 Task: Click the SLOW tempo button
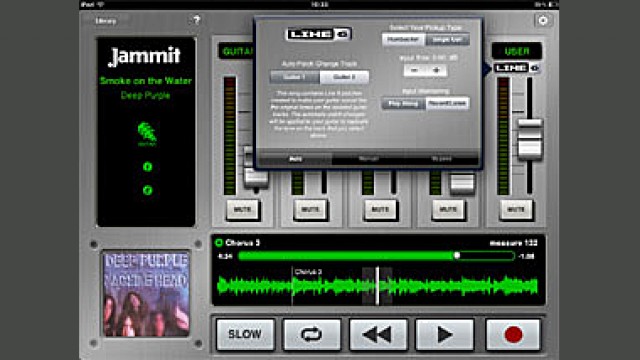[245, 335]
